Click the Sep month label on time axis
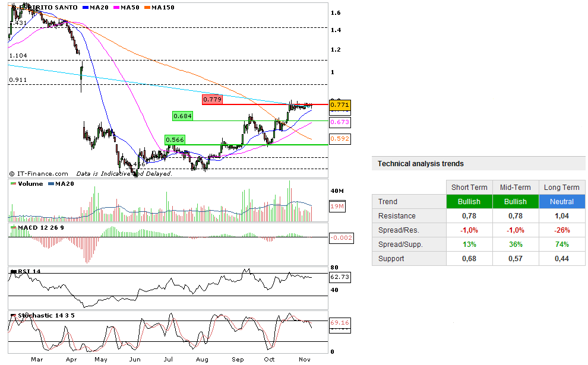588x365 pixels. click(x=238, y=360)
